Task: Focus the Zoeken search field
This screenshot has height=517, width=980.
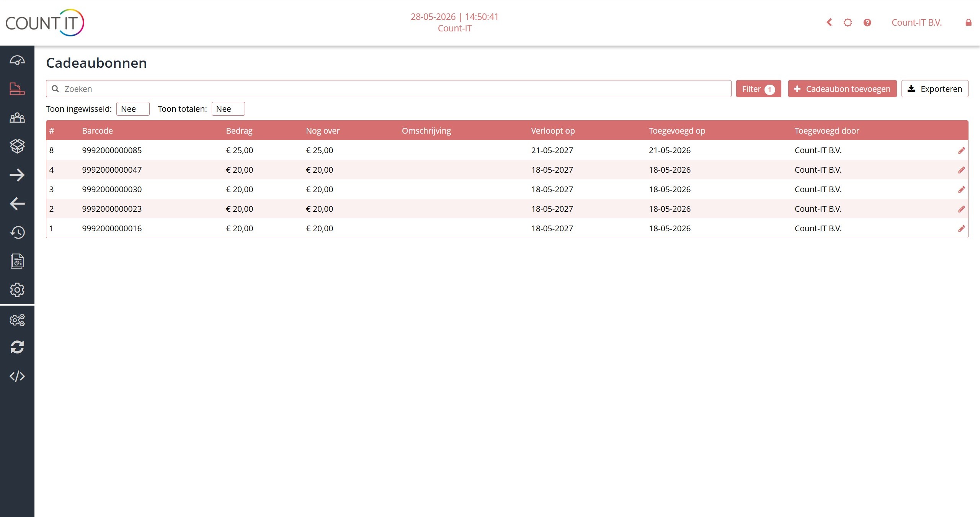Action: [389, 89]
